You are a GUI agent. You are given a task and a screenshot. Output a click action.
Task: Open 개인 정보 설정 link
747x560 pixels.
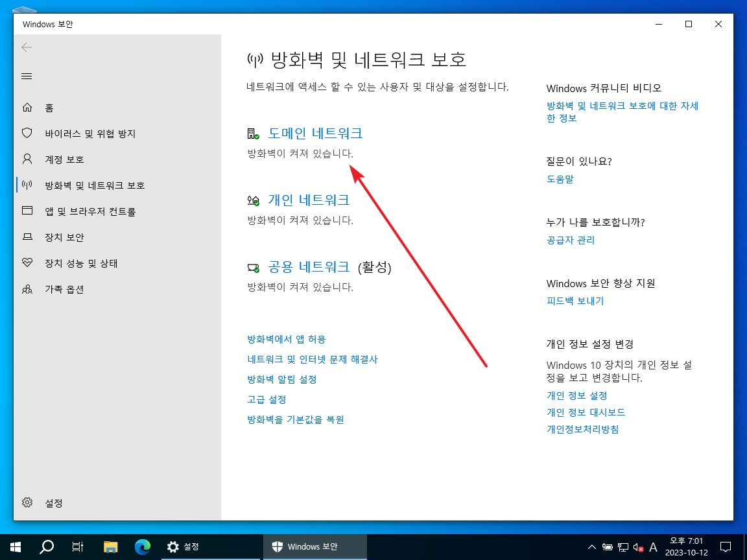pos(576,395)
